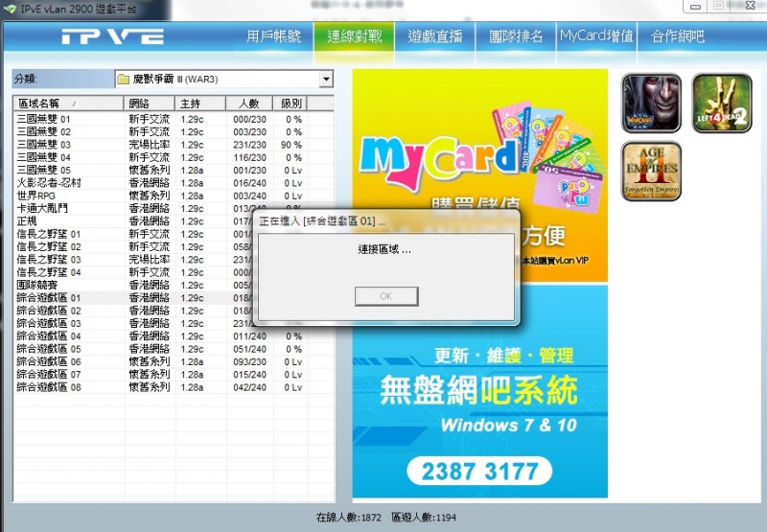Select the 綜合遊戲區 06 room row
This screenshot has height=532, width=767.
(174, 361)
